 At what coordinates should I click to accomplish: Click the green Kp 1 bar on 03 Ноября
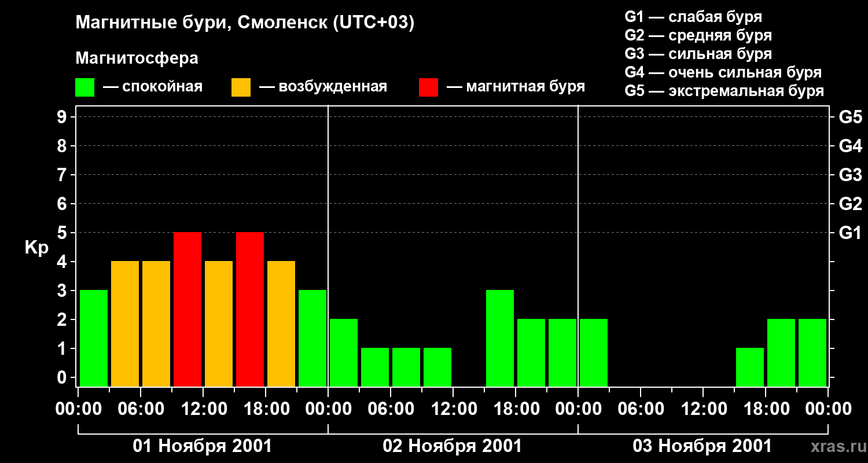click(750, 367)
